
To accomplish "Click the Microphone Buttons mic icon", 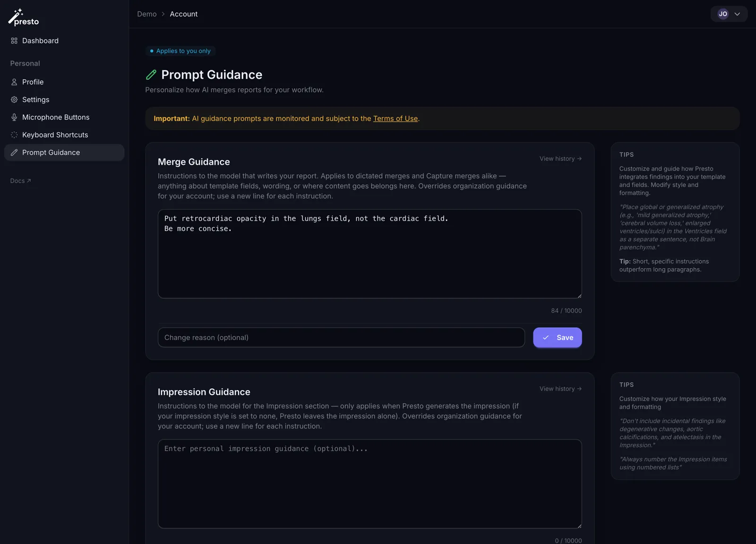I will [x=14, y=117].
